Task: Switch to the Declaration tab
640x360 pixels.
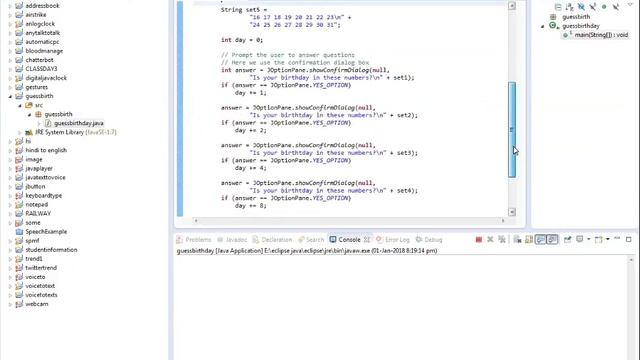Action: [x=272, y=240]
